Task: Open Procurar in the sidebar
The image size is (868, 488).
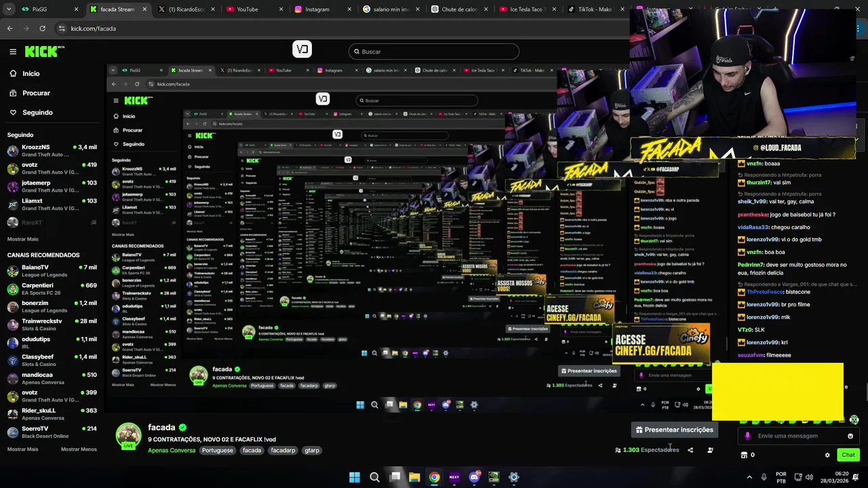Action: [36, 93]
